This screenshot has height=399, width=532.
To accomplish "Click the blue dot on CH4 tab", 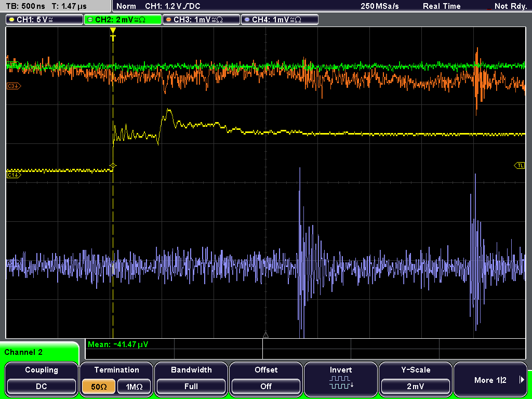I will pyautogui.click(x=247, y=20).
